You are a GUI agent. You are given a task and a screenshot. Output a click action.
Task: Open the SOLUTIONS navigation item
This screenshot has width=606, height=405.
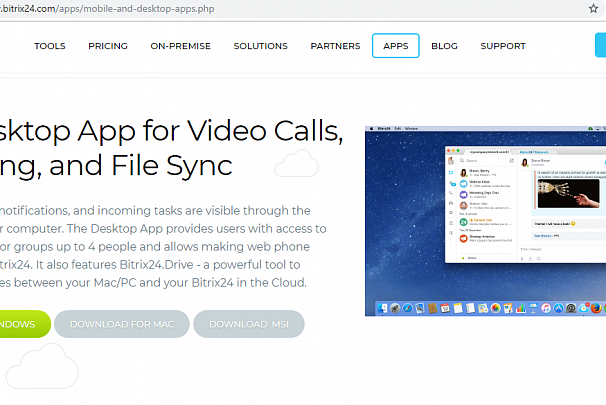(260, 46)
